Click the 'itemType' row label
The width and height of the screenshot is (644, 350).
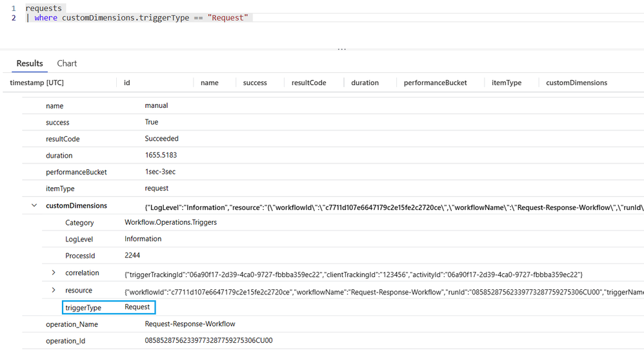pos(61,189)
